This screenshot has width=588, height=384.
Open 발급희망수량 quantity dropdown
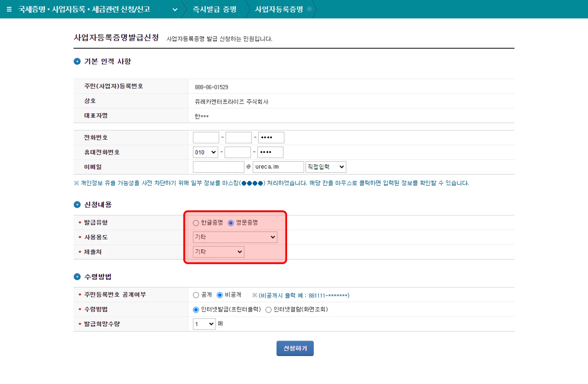click(x=204, y=324)
